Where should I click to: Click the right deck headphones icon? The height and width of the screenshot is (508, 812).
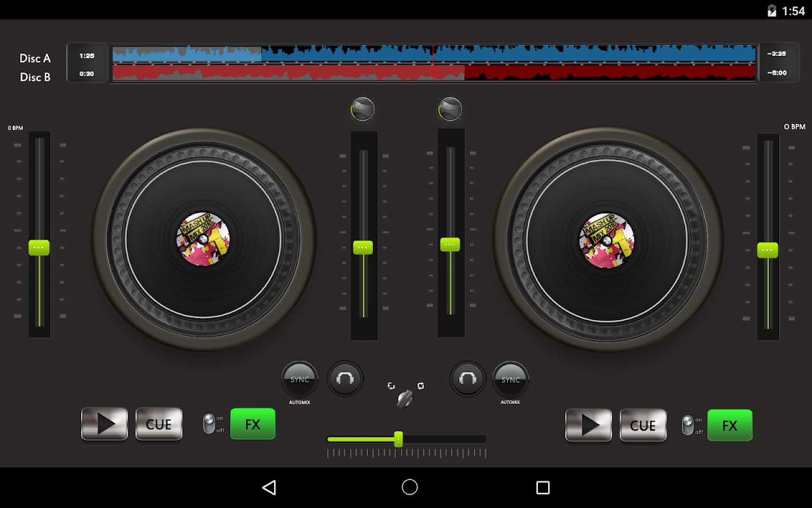468,379
